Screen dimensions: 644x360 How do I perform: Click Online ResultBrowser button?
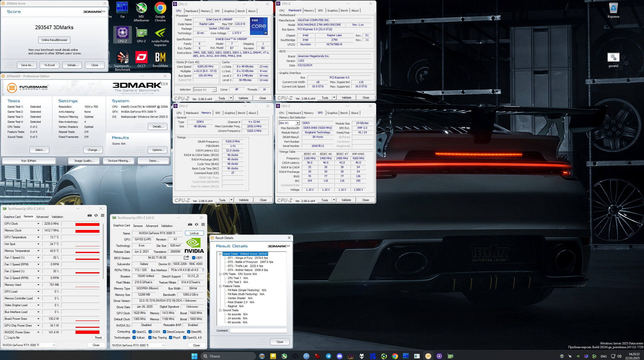click(54, 40)
